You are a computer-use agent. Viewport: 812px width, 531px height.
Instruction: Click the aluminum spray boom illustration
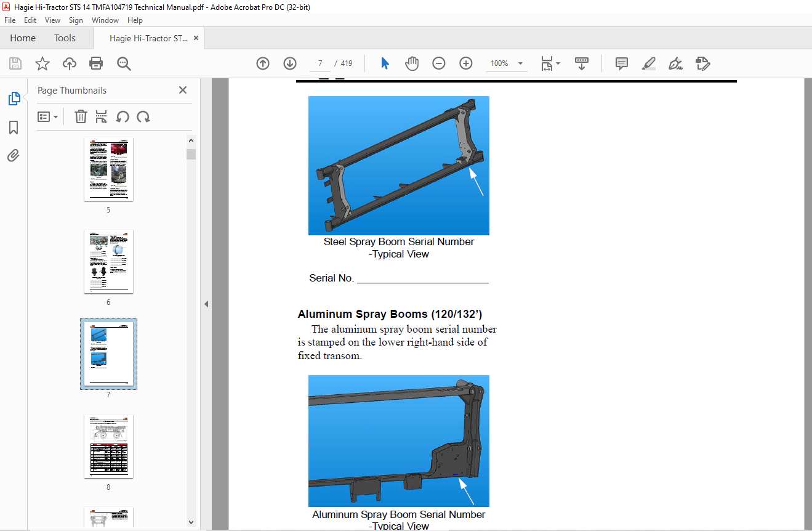click(x=399, y=441)
